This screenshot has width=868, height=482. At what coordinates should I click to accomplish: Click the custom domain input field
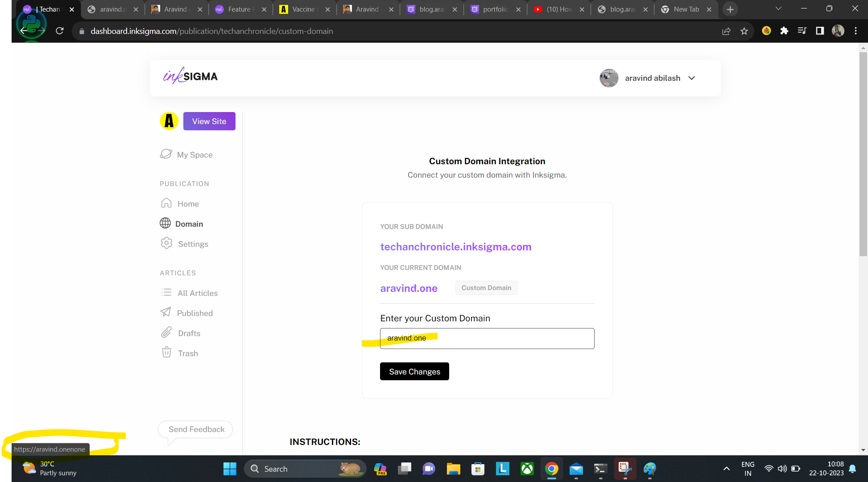click(x=487, y=338)
